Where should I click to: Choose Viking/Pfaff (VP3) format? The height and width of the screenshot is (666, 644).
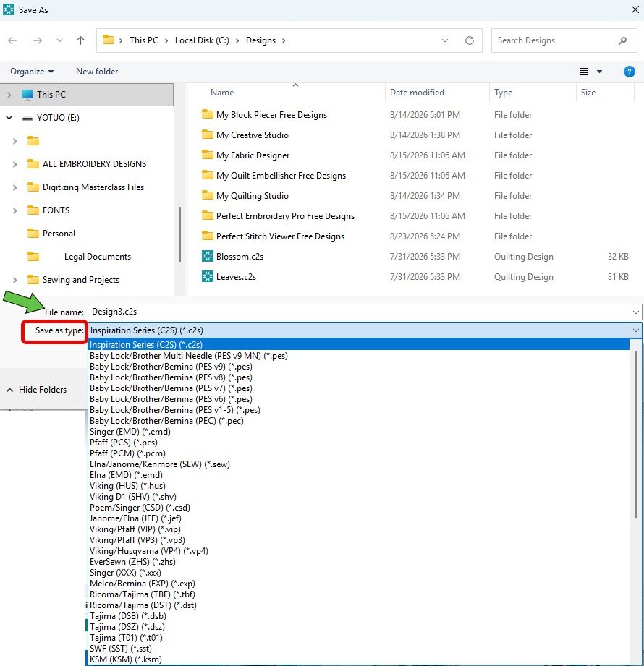[137, 540]
